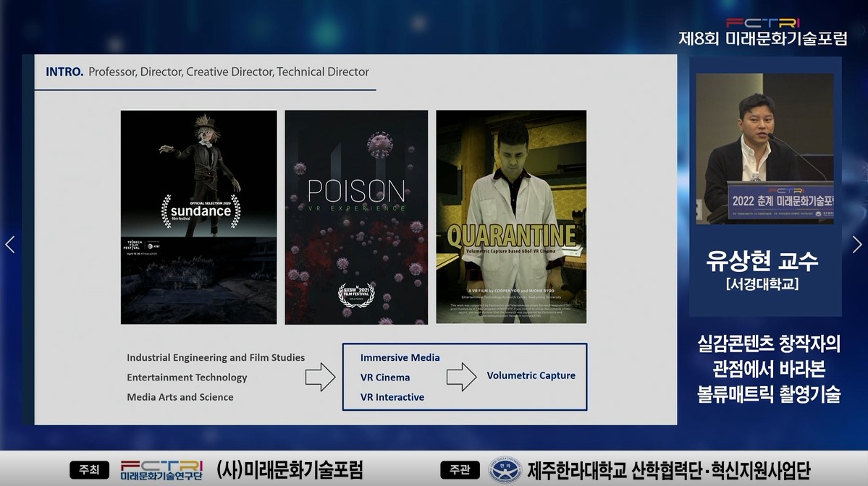Click the [서경대학교] affiliation text
Image resolution: width=868 pixels, height=486 pixels.
point(762,284)
